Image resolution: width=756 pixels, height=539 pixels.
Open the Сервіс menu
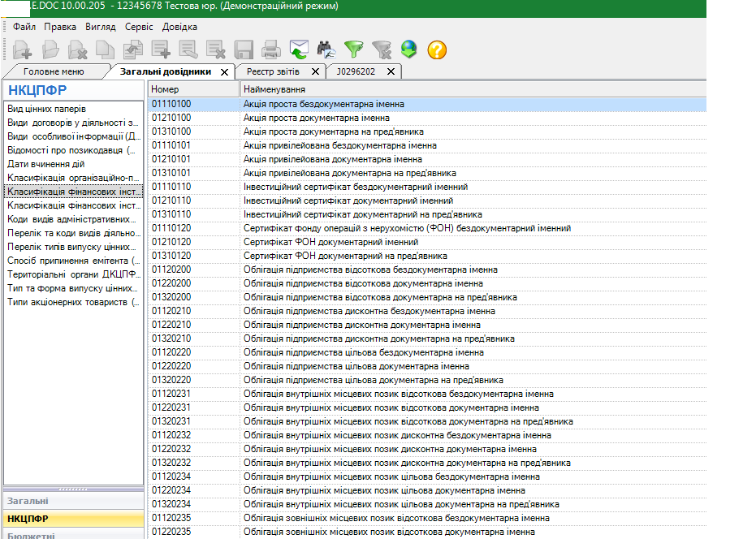[x=138, y=27]
